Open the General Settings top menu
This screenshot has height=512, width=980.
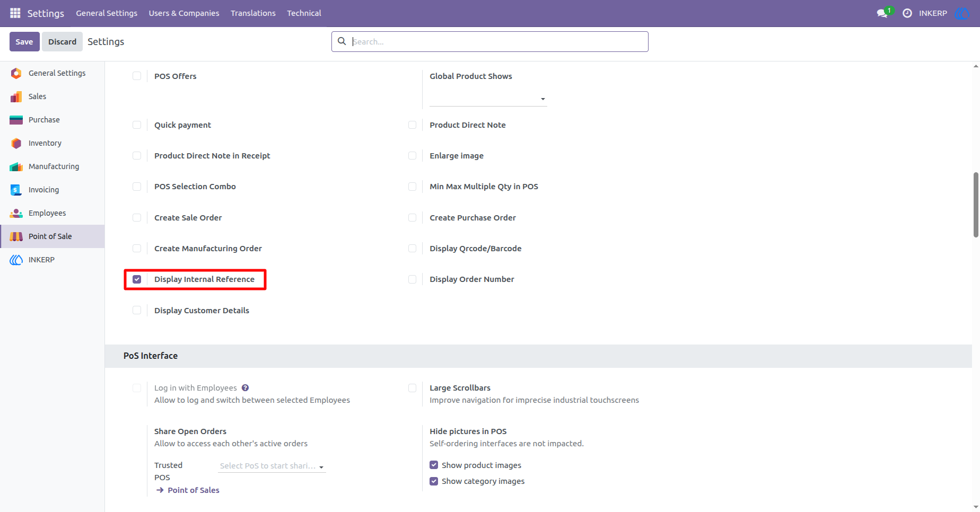[x=107, y=13]
